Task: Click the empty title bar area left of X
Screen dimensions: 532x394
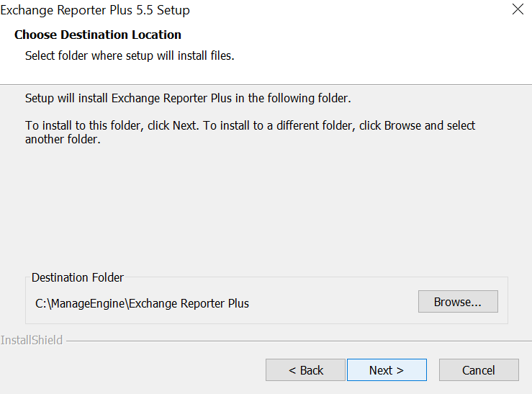Action: [346, 11]
